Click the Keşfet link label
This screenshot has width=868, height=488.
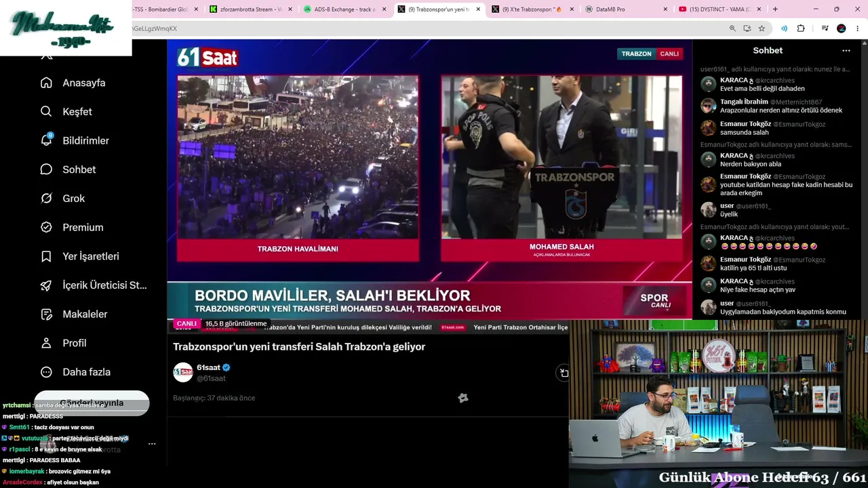point(77,112)
